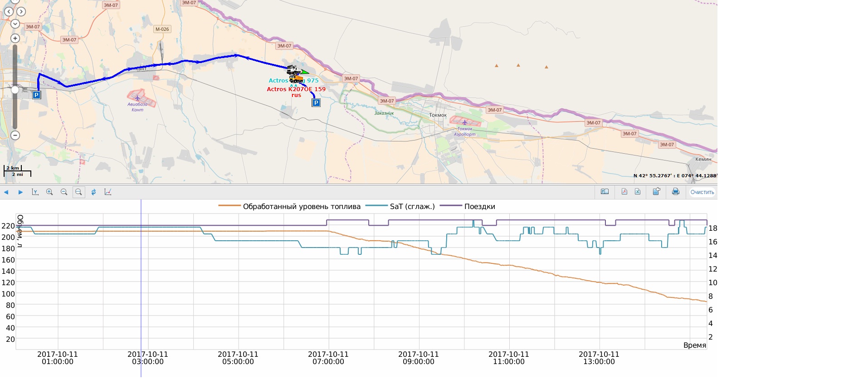Toggle the Поездки legend series
This screenshot has width=868, height=384.
coord(479,207)
